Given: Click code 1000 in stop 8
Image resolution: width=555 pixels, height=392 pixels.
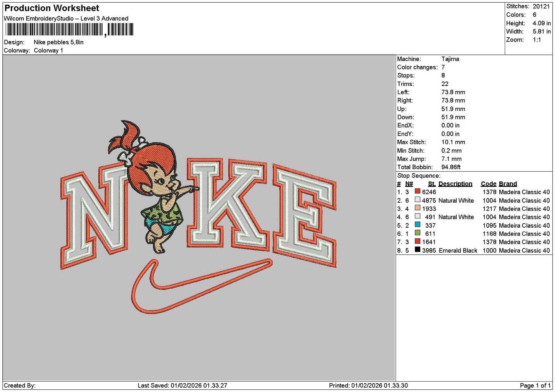Looking at the screenshot, I should point(490,250).
